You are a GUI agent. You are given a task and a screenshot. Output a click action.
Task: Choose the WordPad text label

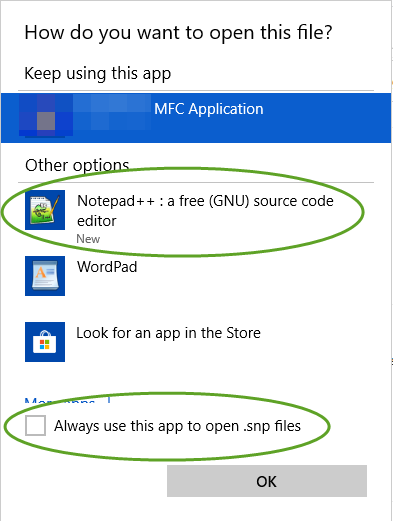pyautogui.click(x=107, y=267)
